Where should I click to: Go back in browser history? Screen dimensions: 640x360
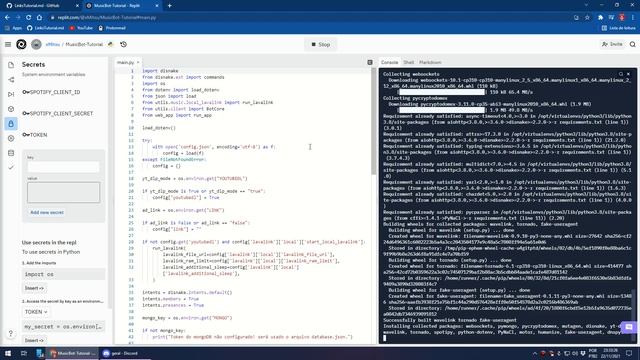click(7, 18)
